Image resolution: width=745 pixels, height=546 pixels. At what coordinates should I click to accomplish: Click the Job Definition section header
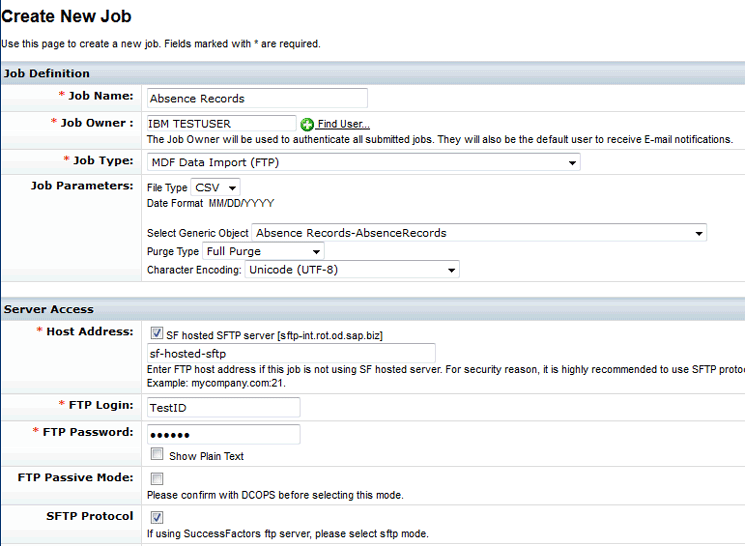47,73
